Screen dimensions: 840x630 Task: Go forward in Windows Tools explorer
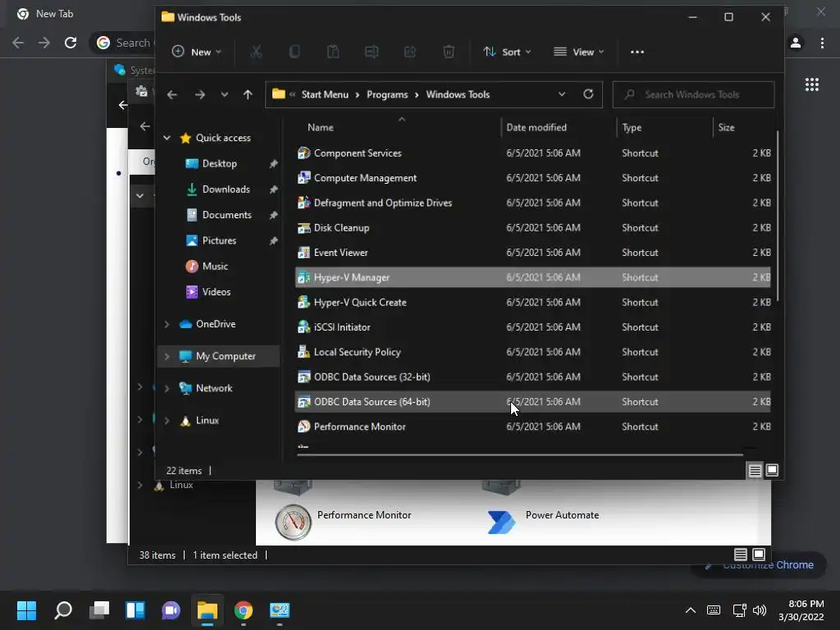pos(200,95)
